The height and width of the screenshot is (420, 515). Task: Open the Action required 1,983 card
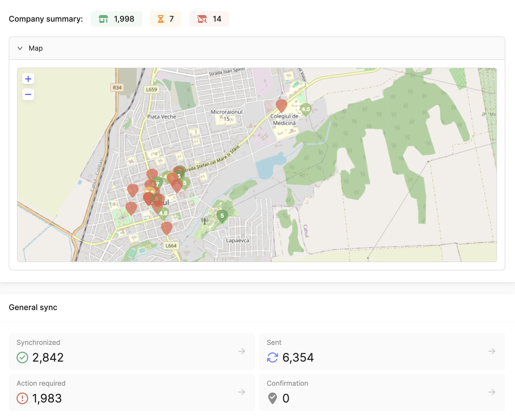pos(132,393)
